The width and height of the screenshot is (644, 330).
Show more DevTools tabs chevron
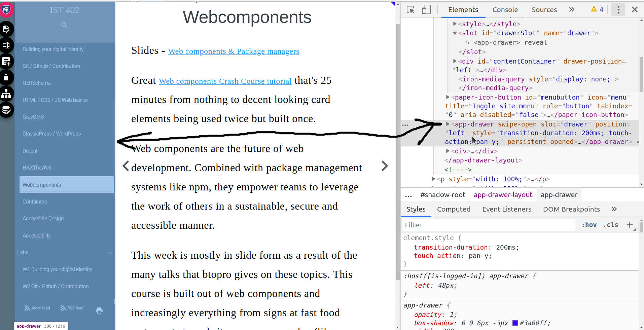(572, 9)
